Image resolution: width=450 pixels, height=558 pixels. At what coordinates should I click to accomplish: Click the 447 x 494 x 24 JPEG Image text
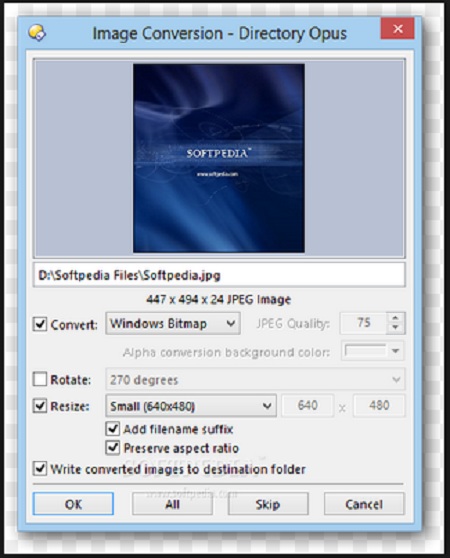click(x=219, y=300)
